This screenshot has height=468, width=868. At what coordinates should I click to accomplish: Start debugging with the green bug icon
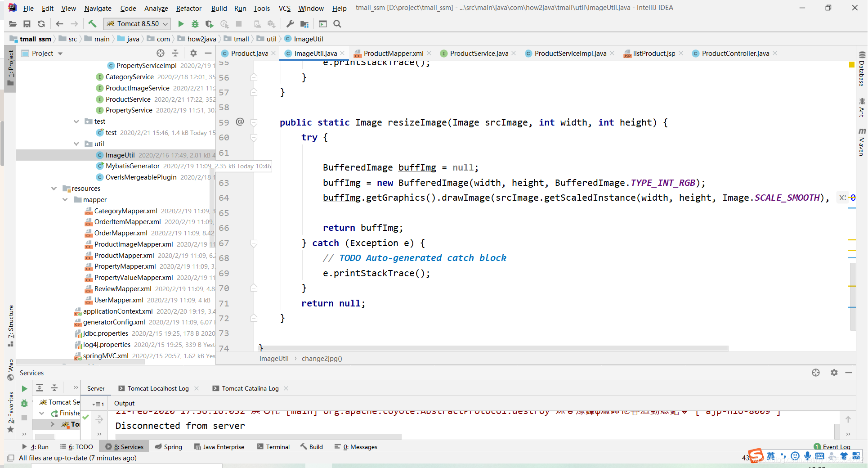point(195,24)
